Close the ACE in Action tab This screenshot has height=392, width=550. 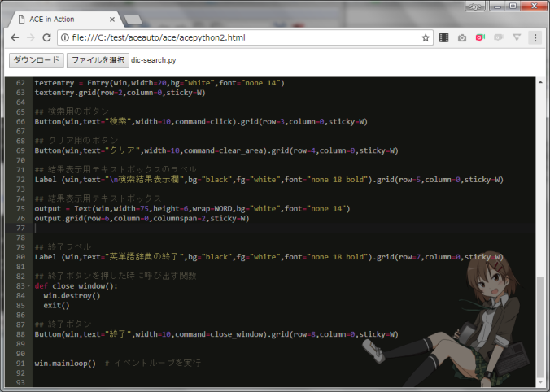pos(112,20)
